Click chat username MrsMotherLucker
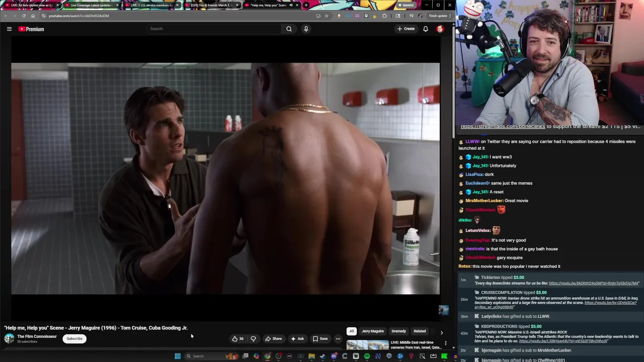Viewport: 644px width, 362px height. pyautogui.click(x=484, y=201)
